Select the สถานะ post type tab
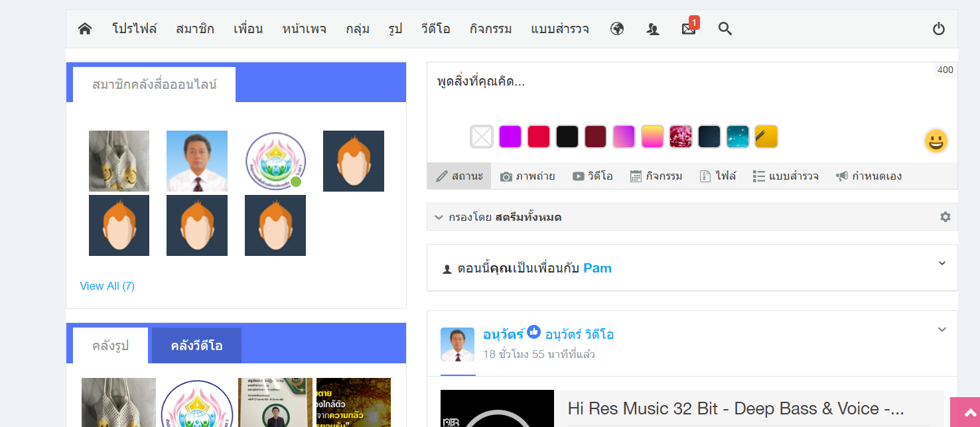Screen dimensions: 980x427 [x=459, y=176]
